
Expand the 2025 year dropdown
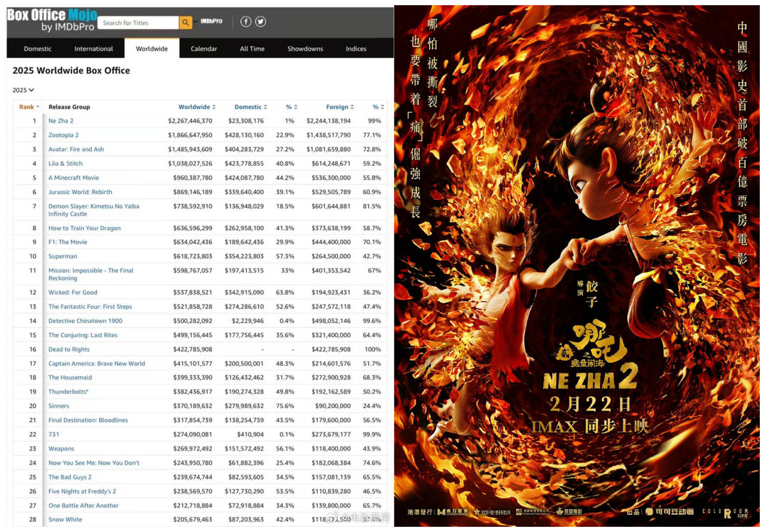coord(23,90)
